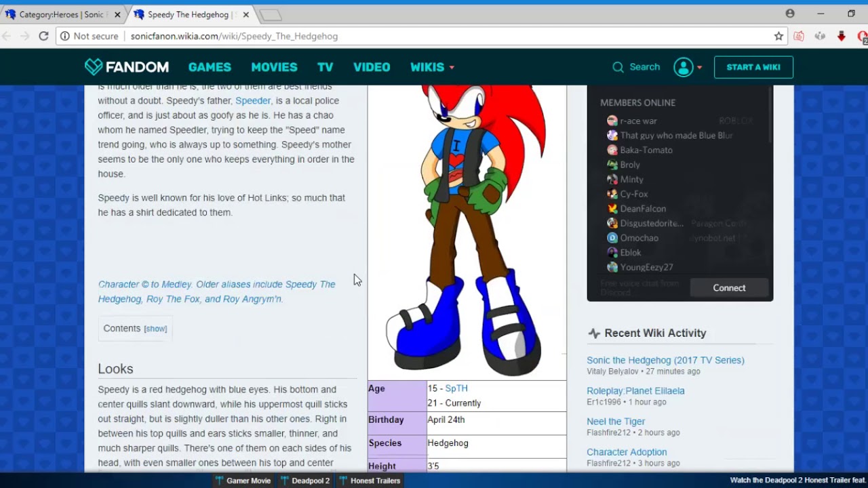
Task: Open the Speeder link
Action: (253, 101)
